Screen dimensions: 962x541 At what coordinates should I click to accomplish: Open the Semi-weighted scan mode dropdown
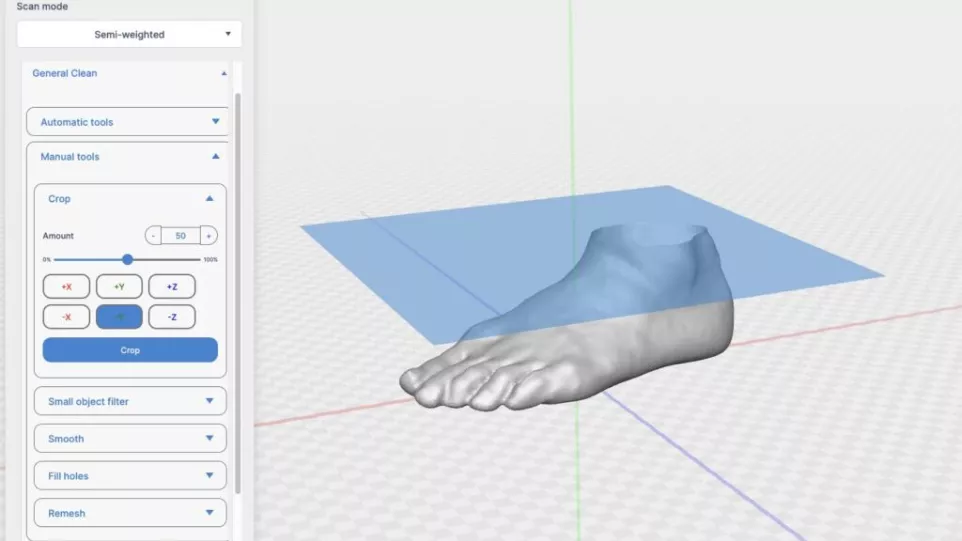pyautogui.click(x=129, y=34)
